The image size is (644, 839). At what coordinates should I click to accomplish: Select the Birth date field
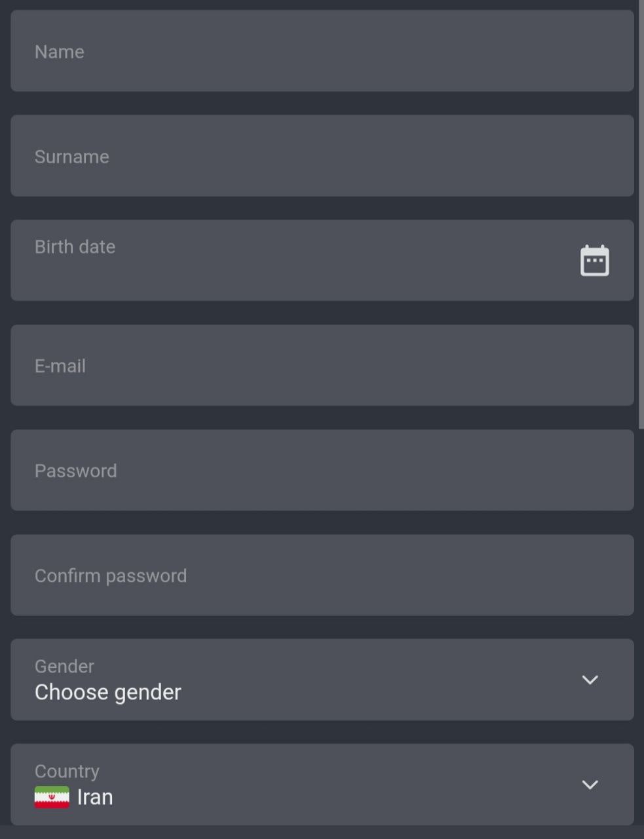pyautogui.click(x=262, y=260)
